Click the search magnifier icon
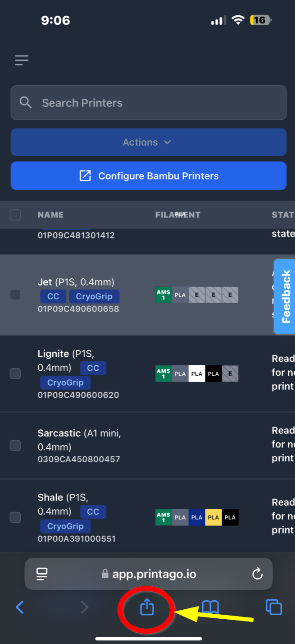This screenshot has height=644, width=295. tap(26, 103)
